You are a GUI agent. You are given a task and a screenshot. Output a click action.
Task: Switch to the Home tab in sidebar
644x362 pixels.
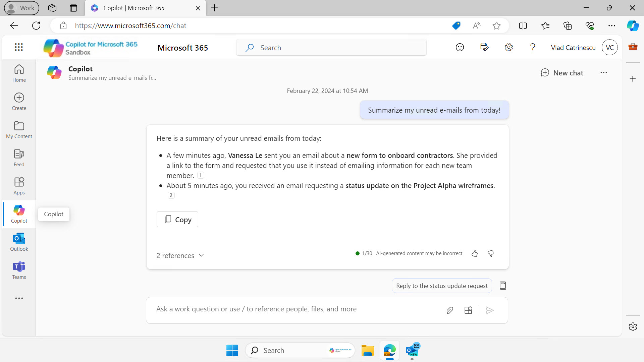click(x=19, y=73)
